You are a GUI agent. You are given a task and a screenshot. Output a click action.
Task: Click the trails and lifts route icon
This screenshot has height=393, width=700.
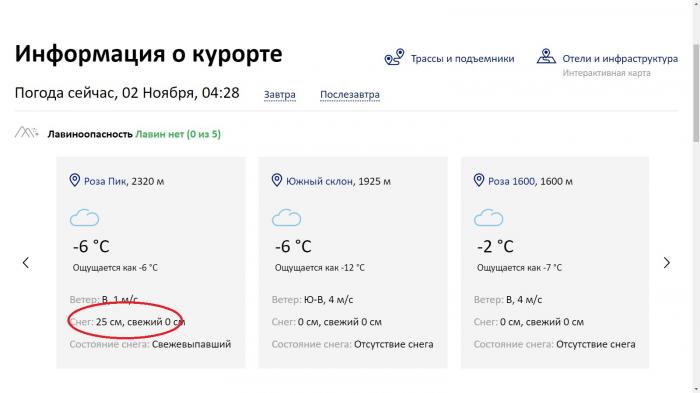[x=394, y=57]
